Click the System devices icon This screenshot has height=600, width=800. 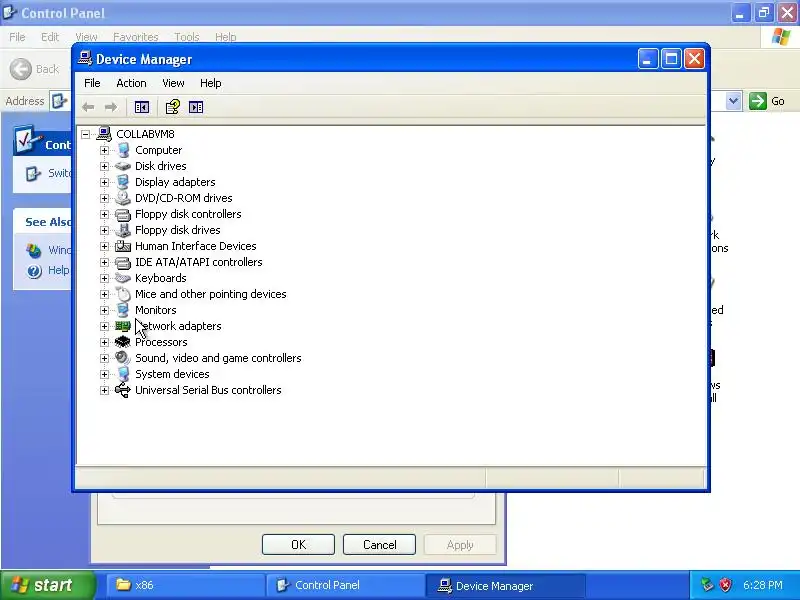123,374
